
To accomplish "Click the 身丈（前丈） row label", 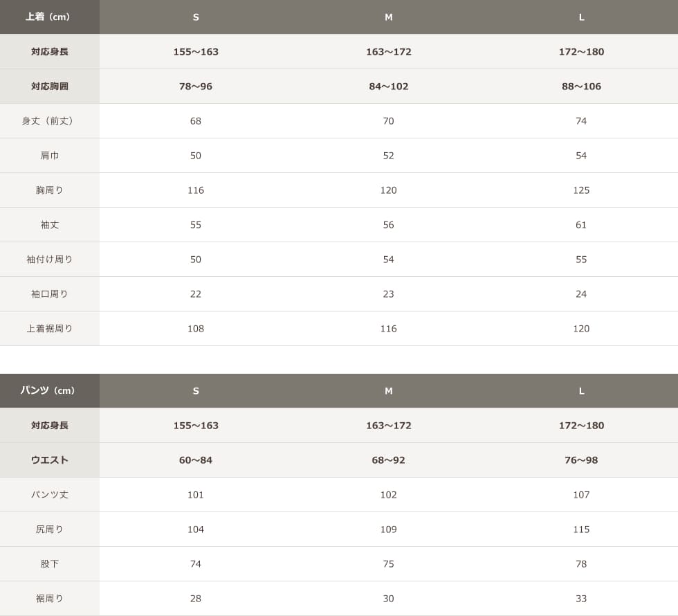I will tap(50, 121).
